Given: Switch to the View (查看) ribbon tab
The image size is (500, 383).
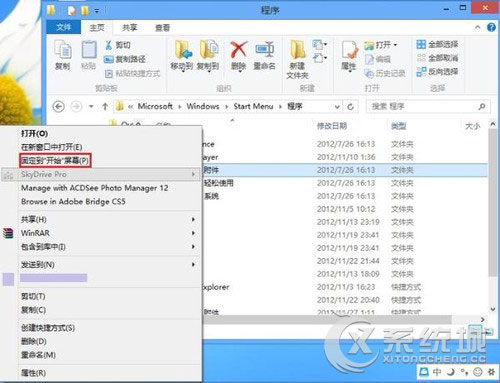Looking at the screenshot, I should click(x=162, y=28).
